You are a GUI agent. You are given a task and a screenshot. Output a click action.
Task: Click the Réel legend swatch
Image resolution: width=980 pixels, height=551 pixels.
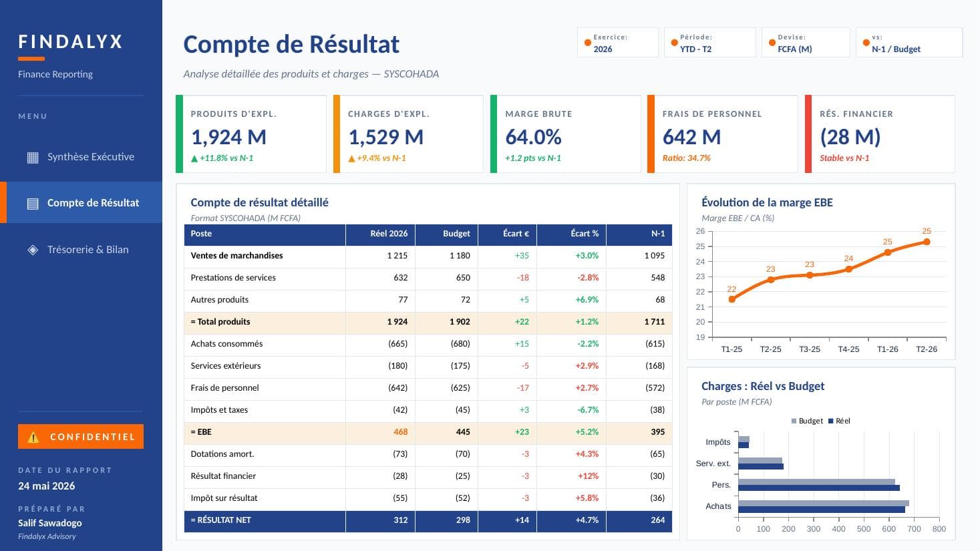(x=831, y=421)
